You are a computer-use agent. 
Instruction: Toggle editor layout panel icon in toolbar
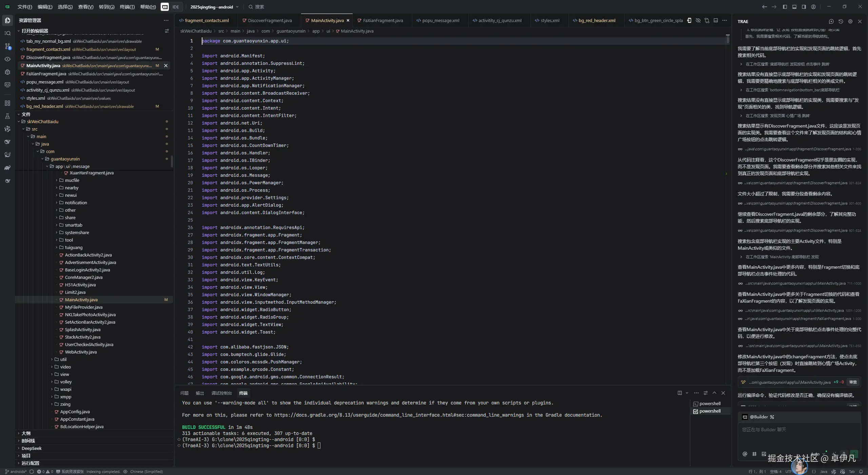tap(715, 20)
